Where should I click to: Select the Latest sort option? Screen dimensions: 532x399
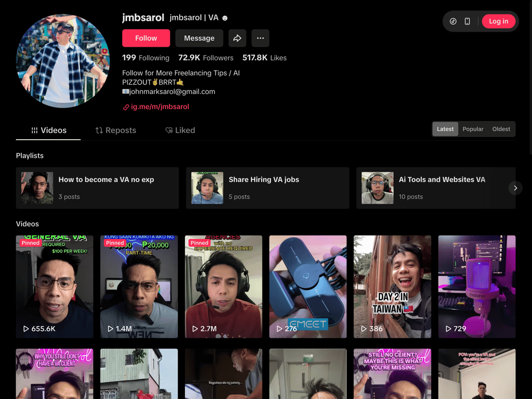point(445,129)
